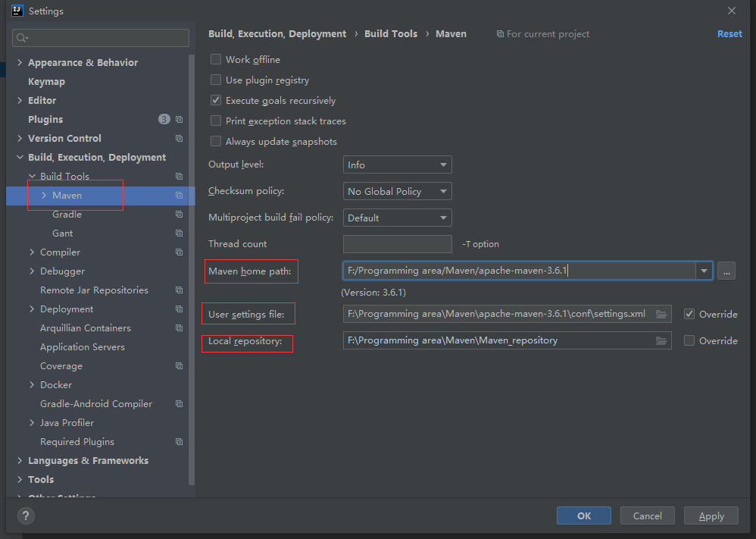Open the Keymap settings page
This screenshot has width=756, height=539.
pos(46,82)
